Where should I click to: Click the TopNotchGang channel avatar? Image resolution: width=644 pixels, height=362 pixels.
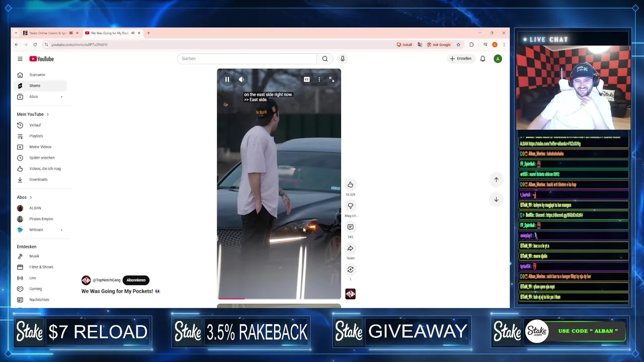click(x=86, y=280)
